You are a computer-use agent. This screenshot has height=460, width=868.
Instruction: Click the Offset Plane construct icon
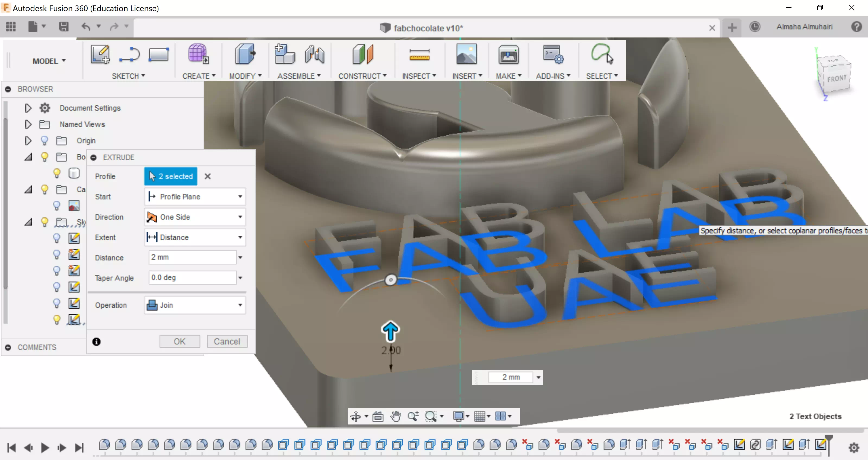[x=362, y=55]
